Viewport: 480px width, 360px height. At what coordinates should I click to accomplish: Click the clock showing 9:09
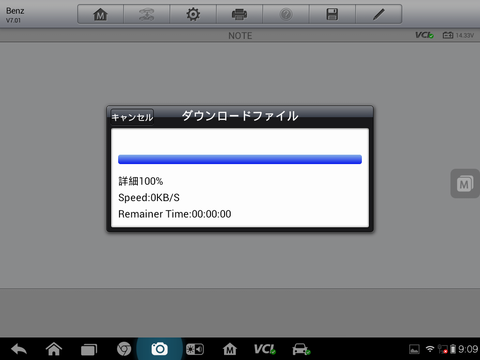point(468,349)
